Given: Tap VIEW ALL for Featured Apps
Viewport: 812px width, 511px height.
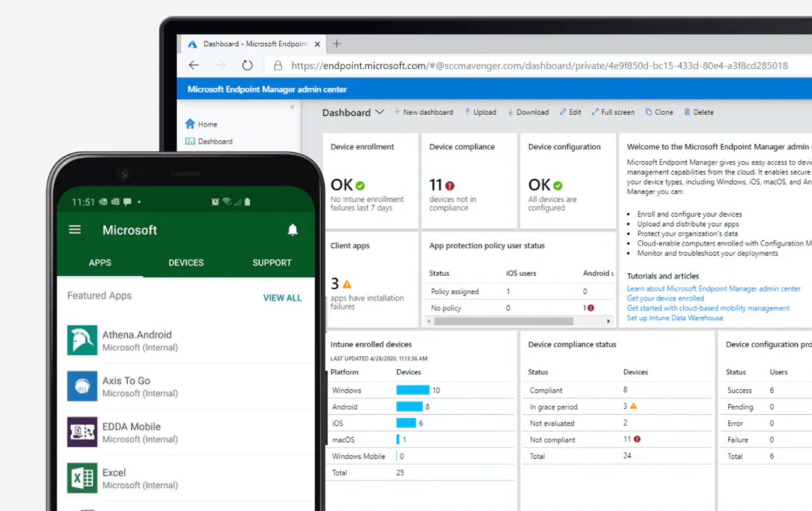Looking at the screenshot, I should pyautogui.click(x=282, y=298).
